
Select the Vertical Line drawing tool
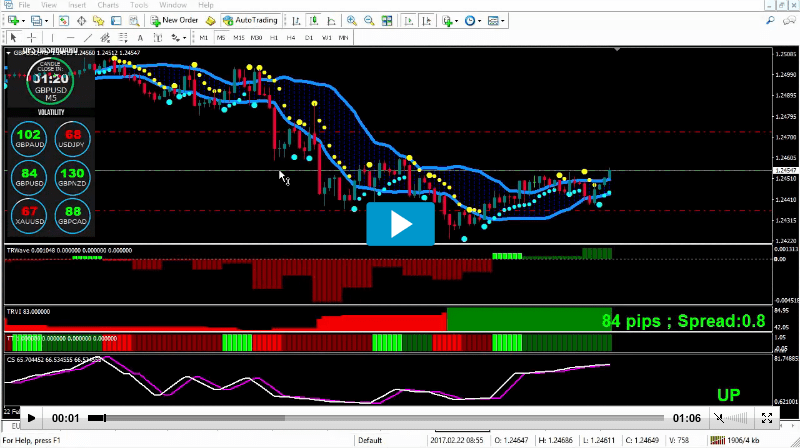point(52,37)
